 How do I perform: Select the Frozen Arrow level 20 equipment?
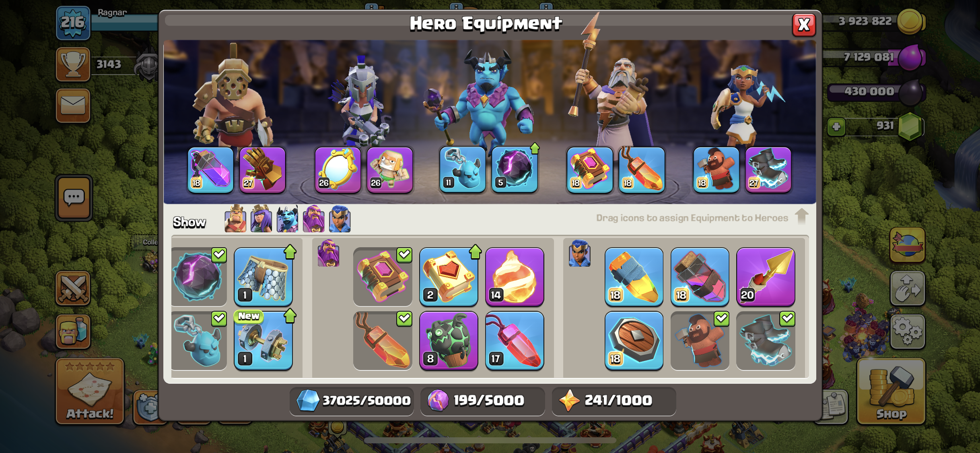(766, 277)
